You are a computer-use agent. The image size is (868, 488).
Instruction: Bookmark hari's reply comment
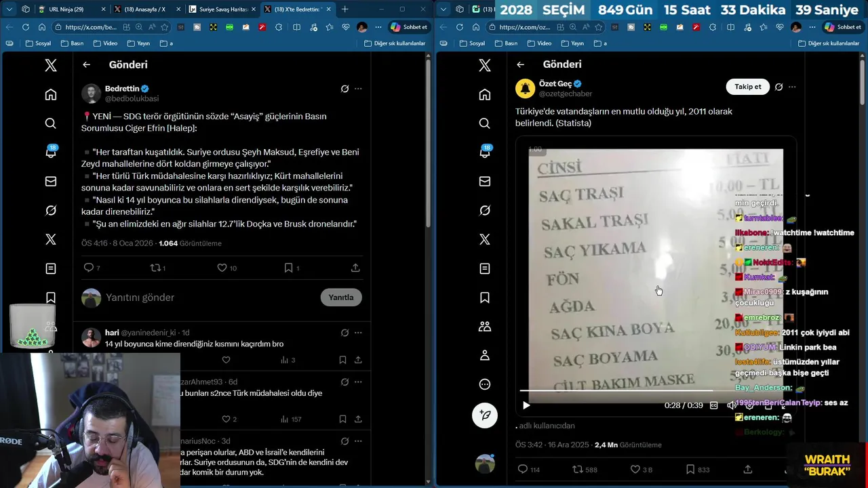point(342,360)
